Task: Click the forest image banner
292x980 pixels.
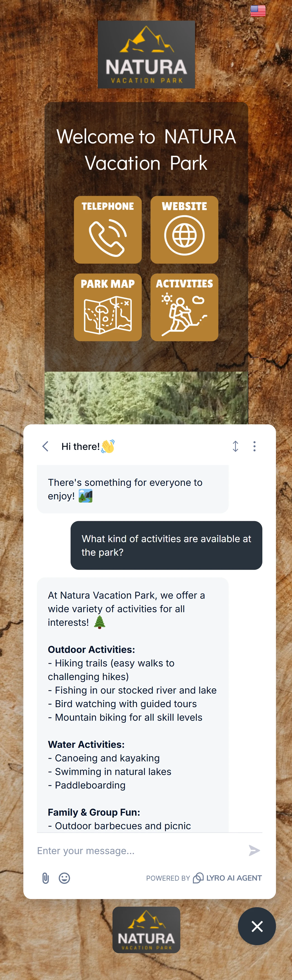Action: click(x=146, y=398)
